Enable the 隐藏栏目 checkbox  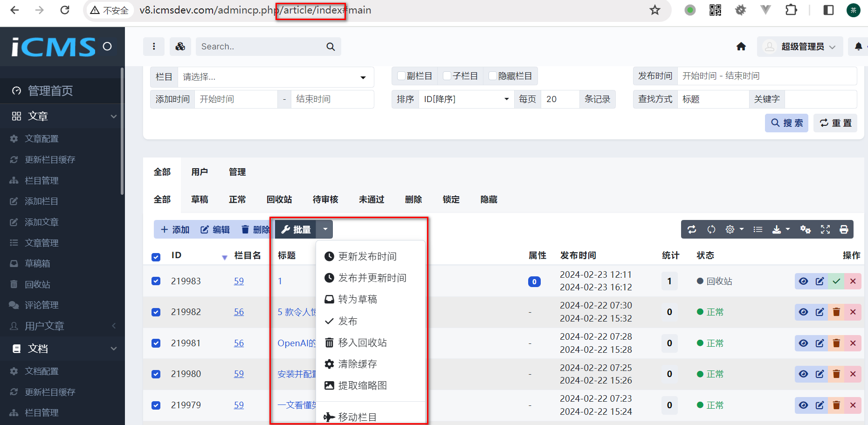[492, 76]
